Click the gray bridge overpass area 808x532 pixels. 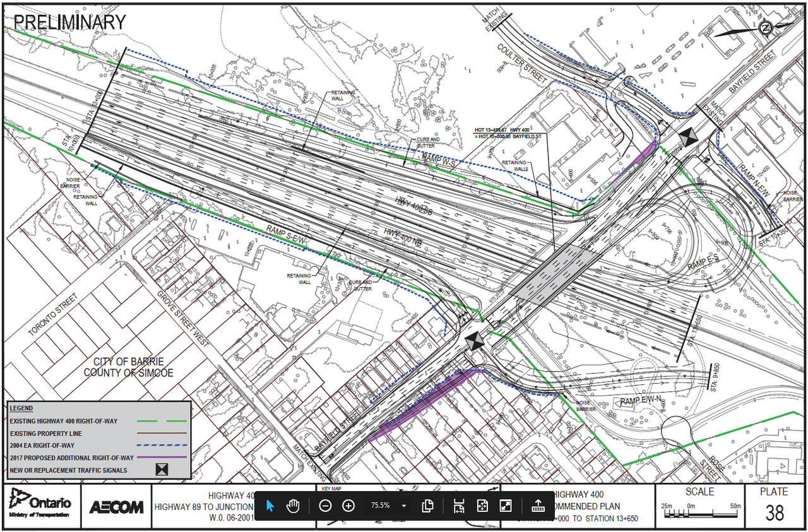click(553, 272)
